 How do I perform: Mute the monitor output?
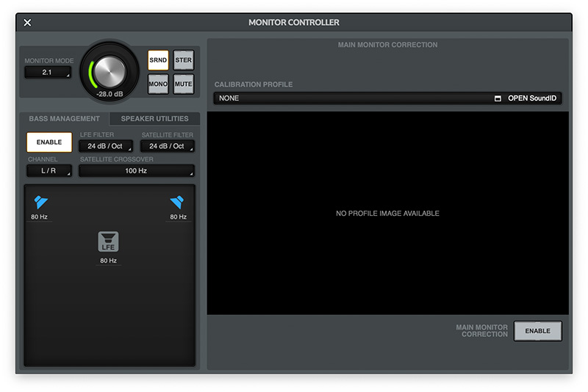(183, 84)
